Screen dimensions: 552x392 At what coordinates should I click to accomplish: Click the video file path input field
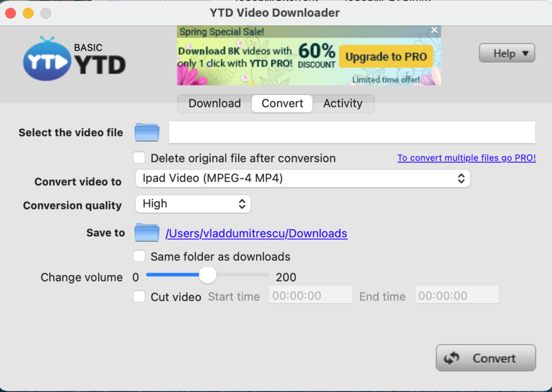coord(352,132)
